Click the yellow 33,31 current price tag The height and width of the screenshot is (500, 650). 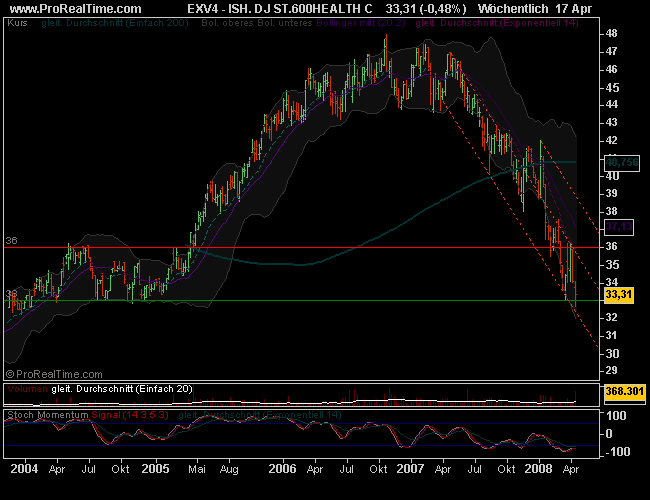(619, 294)
